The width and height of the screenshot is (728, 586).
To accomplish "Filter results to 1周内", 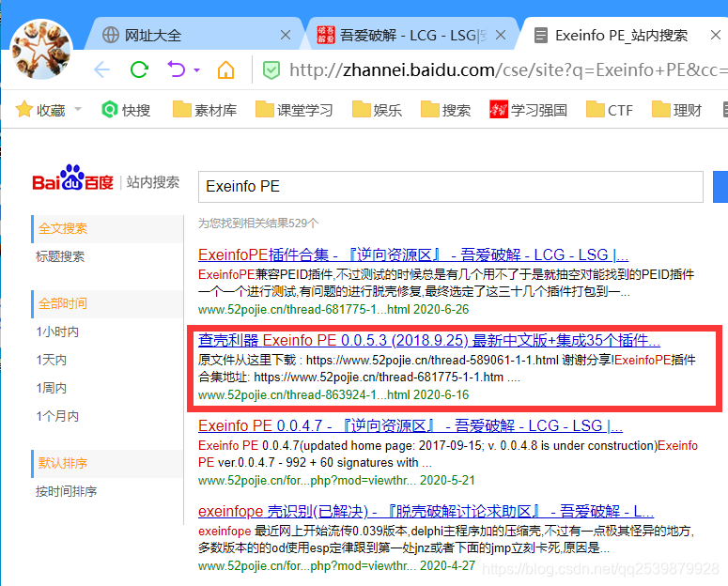I will click(x=51, y=388).
